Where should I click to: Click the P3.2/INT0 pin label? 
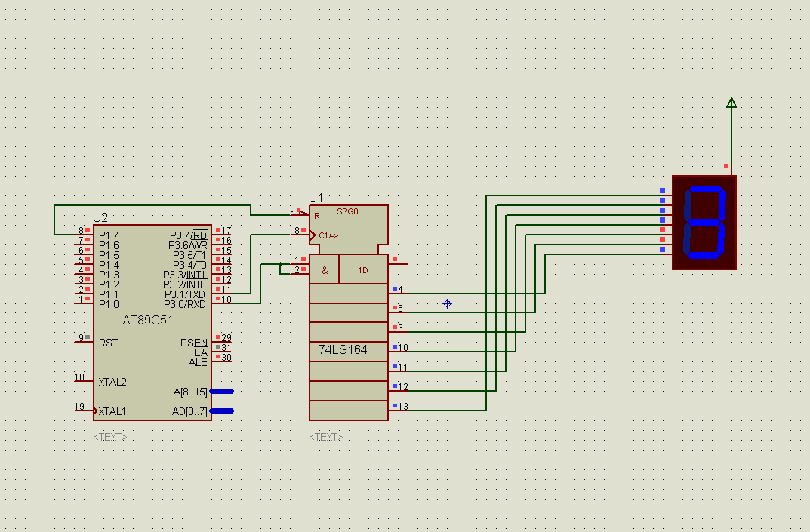[184, 284]
